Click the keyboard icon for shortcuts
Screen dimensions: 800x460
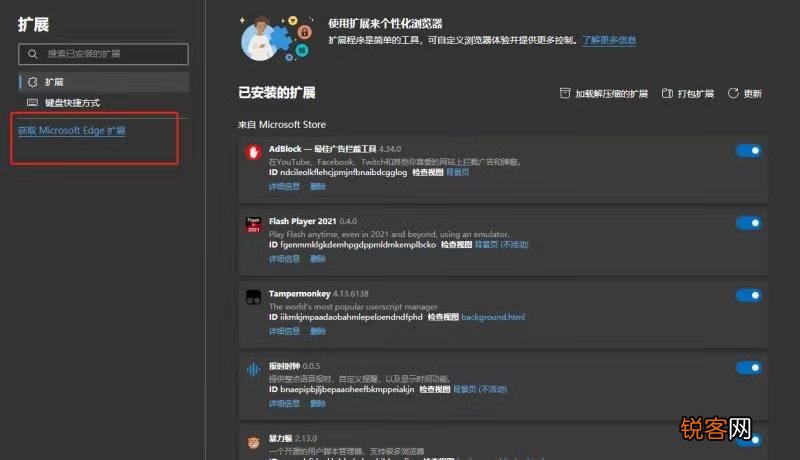point(32,103)
